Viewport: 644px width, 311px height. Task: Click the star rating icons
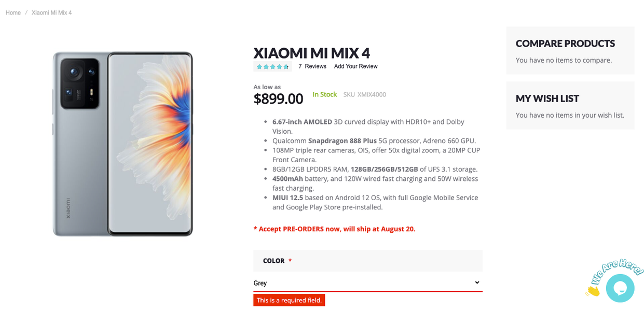click(x=272, y=67)
